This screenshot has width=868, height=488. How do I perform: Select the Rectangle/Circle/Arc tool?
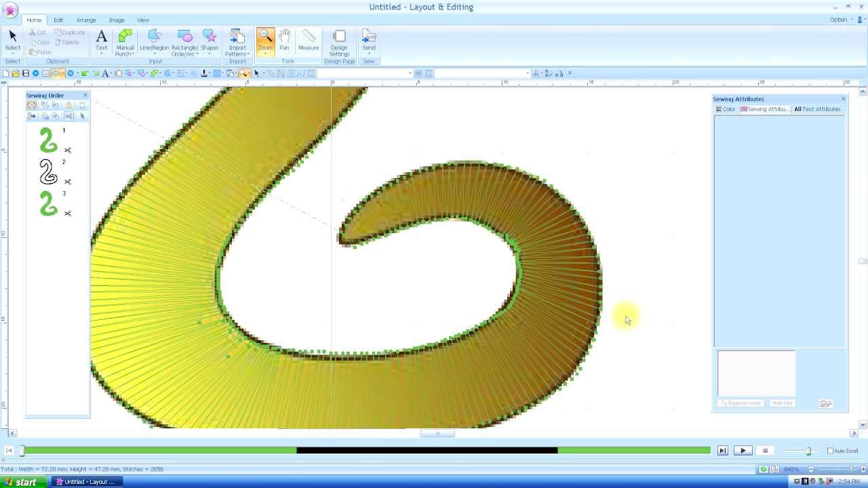(184, 43)
